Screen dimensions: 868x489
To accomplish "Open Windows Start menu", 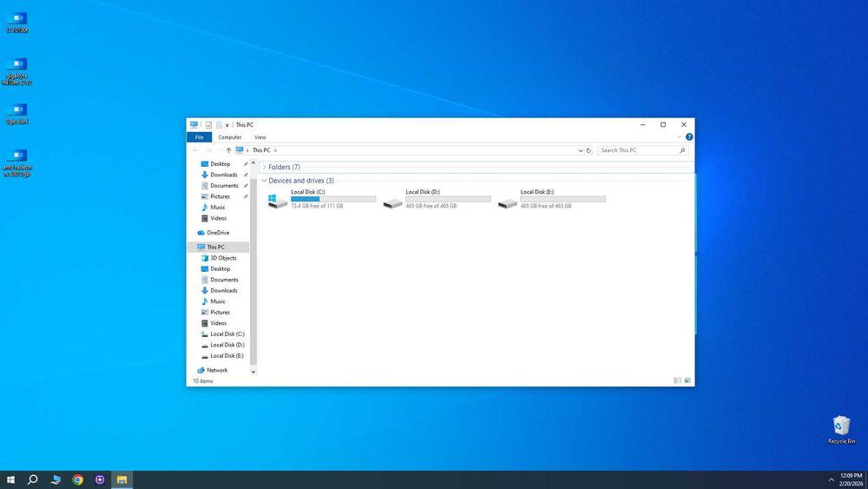I will pos(10,479).
